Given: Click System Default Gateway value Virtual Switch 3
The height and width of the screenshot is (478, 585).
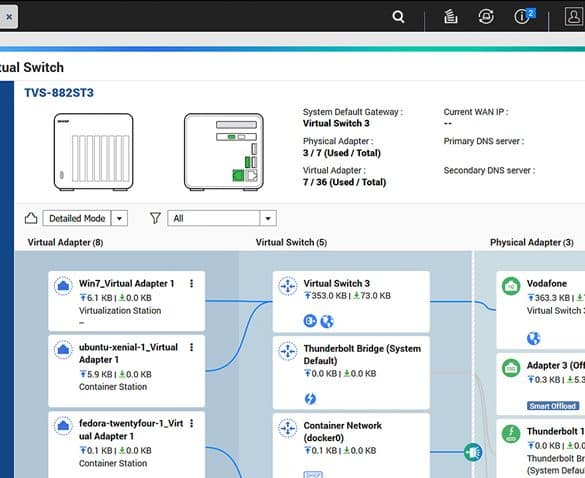Looking at the screenshot, I should pos(336,124).
